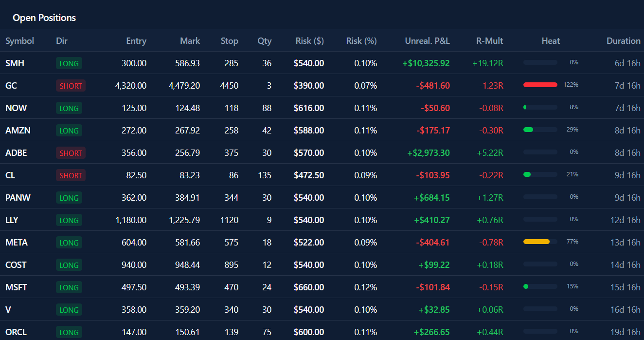Click the 29% heat bar for AMZN

(x=540, y=130)
